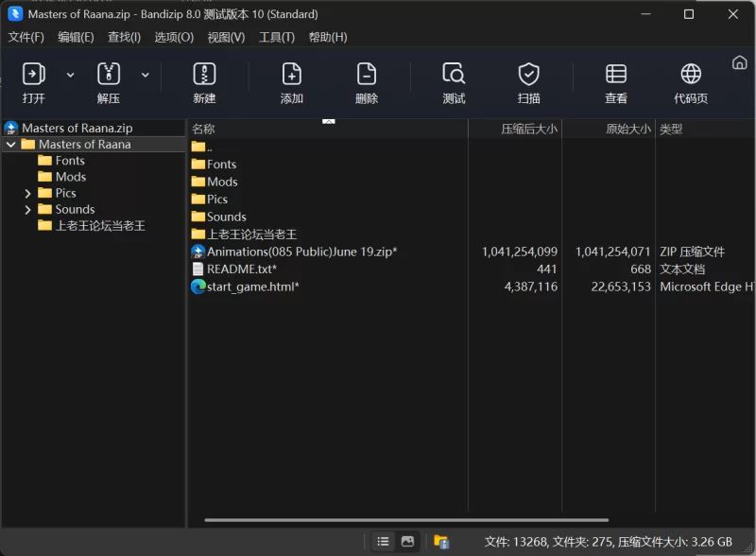Open the dropdown arrow next to 解压
This screenshot has width=756, height=556.
pos(146,75)
